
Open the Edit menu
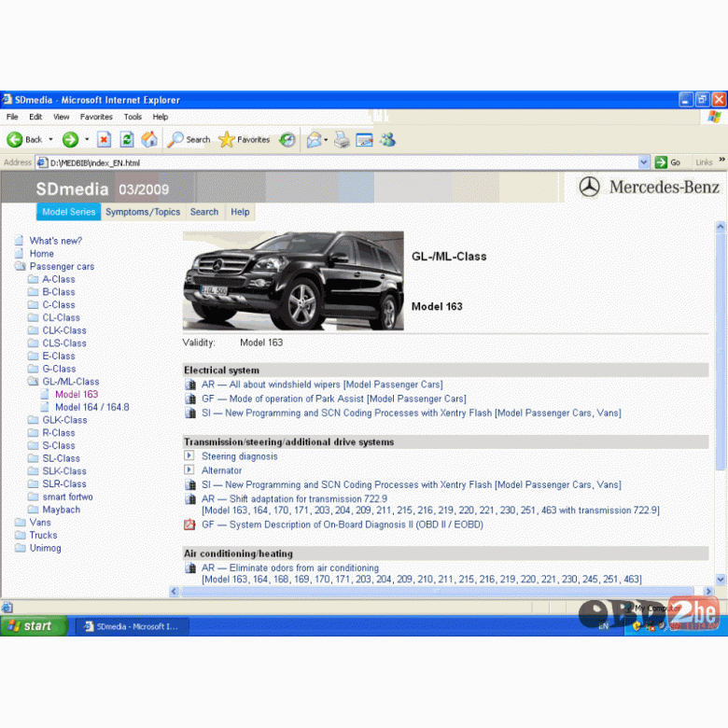pyautogui.click(x=35, y=117)
